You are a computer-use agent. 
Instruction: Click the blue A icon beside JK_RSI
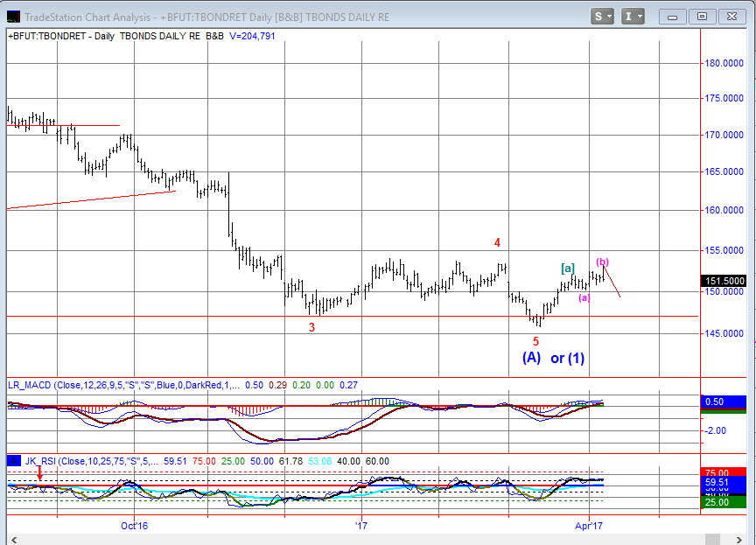14,461
